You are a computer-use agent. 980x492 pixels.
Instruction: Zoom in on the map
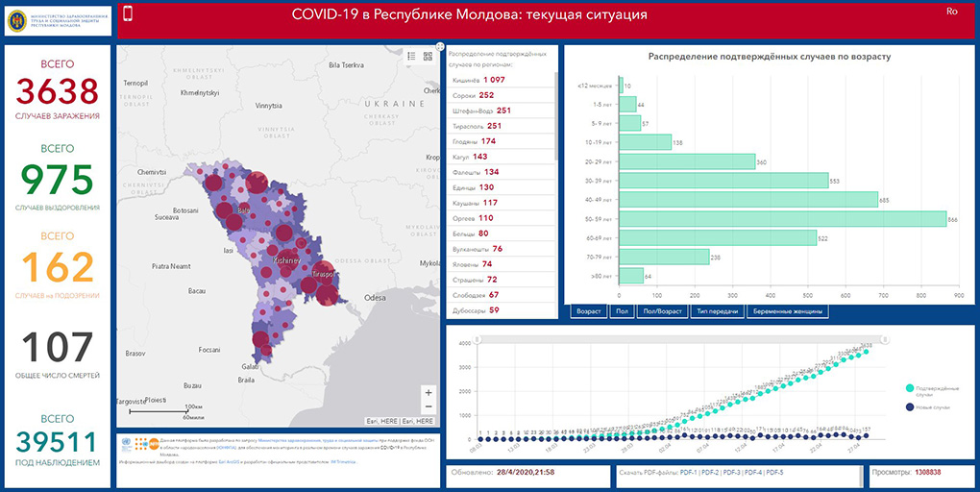(429, 392)
